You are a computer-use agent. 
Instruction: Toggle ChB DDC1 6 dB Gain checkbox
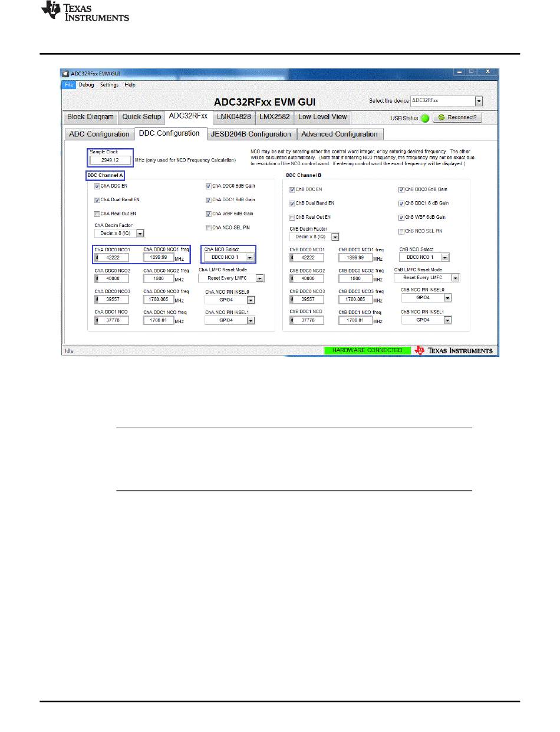pyautogui.click(x=401, y=203)
